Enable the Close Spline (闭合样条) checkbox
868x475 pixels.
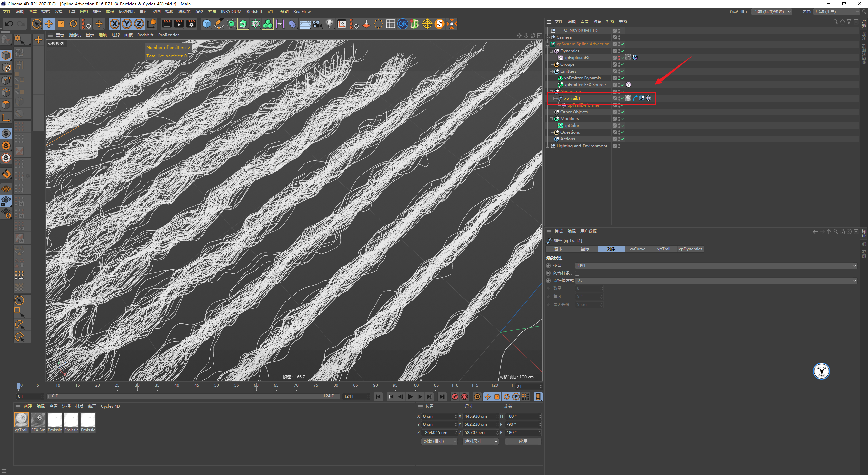click(x=577, y=273)
